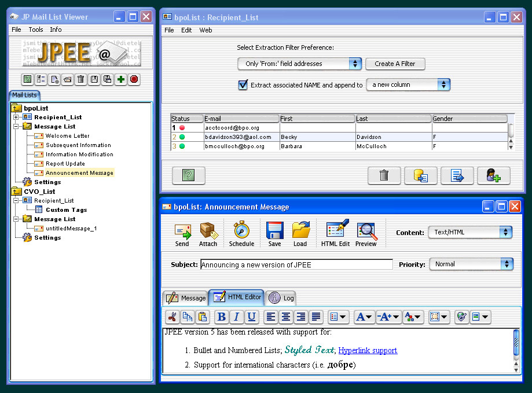This screenshot has height=393, width=532.
Task: Click the Send icon in Announcement Message
Action: click(182, 234)
